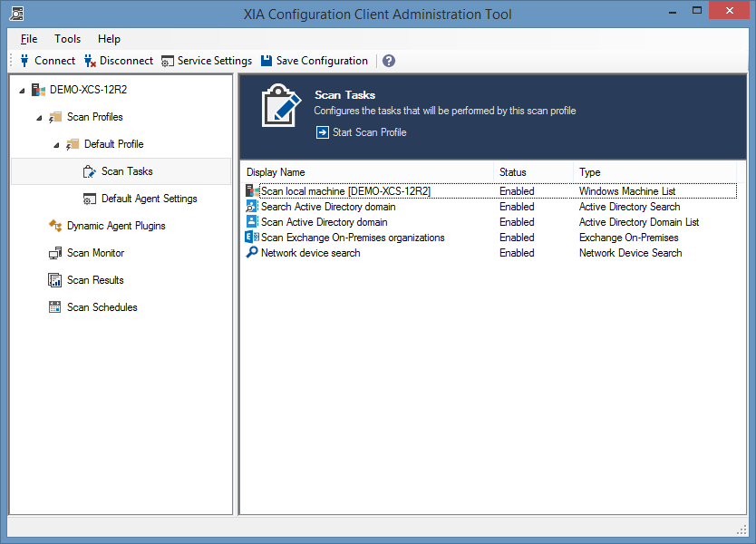The height and width of the screenshot is (544, 756).
Task: Click the Search Active Directory domain row icon
Action: [x=252, y=207]
